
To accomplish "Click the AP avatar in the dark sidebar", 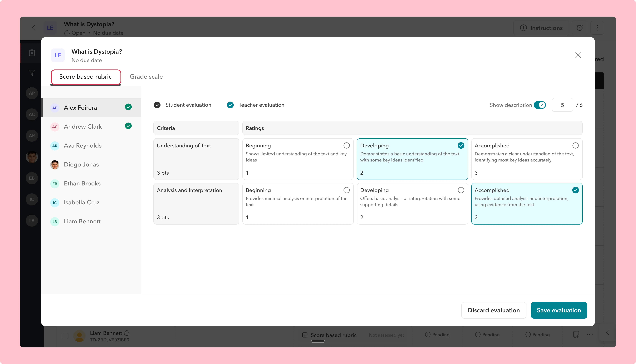I will click(x=32, y=93).
